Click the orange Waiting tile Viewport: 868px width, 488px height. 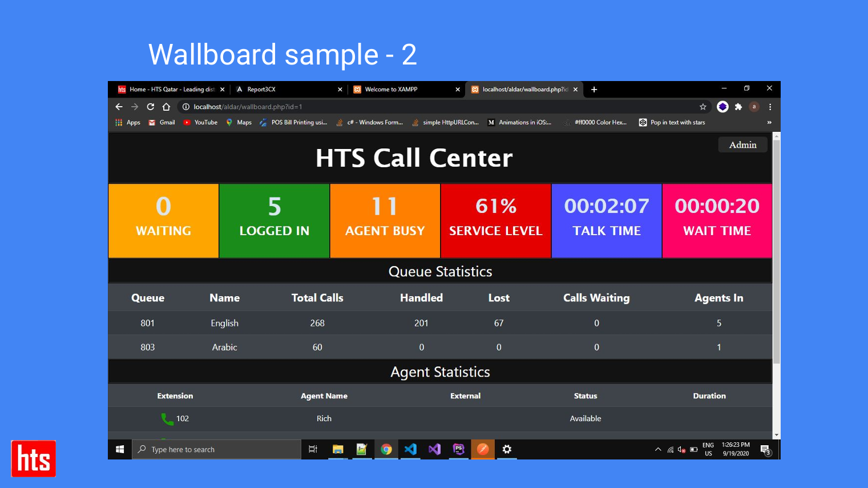[164, 220]
